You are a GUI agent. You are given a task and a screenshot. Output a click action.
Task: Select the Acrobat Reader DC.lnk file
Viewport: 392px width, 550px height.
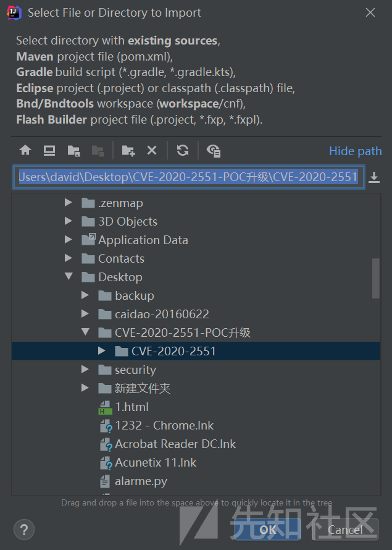pos(175,444)
